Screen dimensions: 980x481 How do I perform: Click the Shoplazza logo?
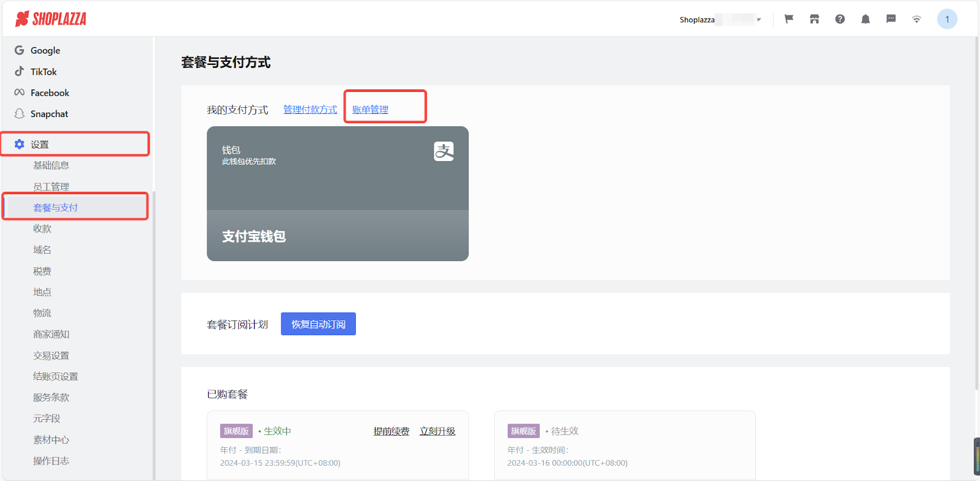tap(51, 19)
